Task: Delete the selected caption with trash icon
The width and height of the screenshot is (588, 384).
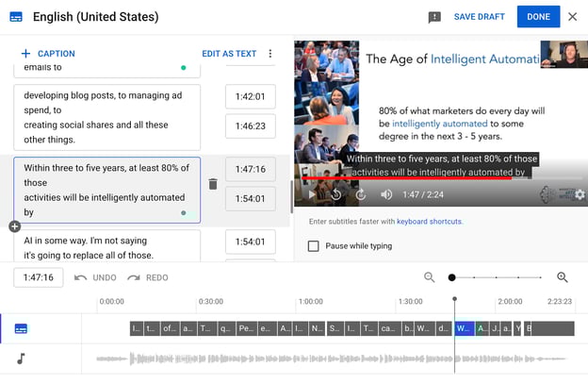Action: (x=213, y=184)
